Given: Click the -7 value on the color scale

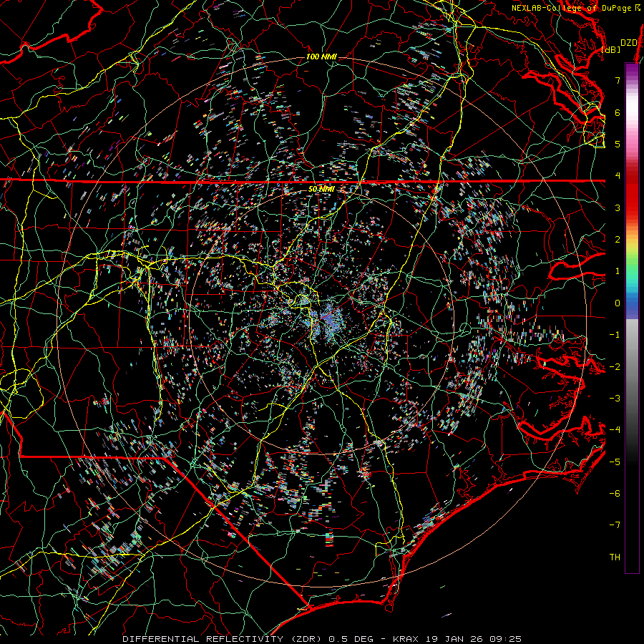Looking at the screenshot, I should pyautogui.click(x=615, y=525).
